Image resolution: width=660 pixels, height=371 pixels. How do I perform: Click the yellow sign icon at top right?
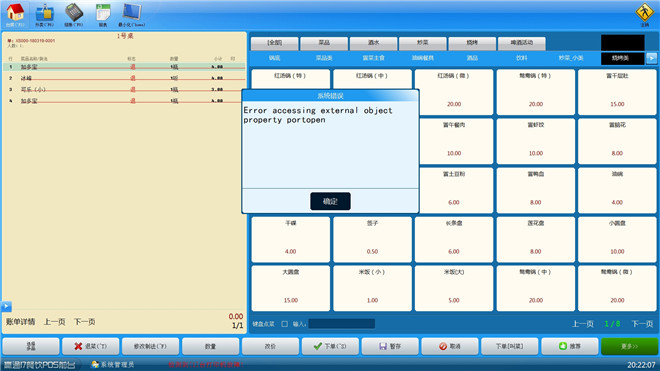click(644, 13)
